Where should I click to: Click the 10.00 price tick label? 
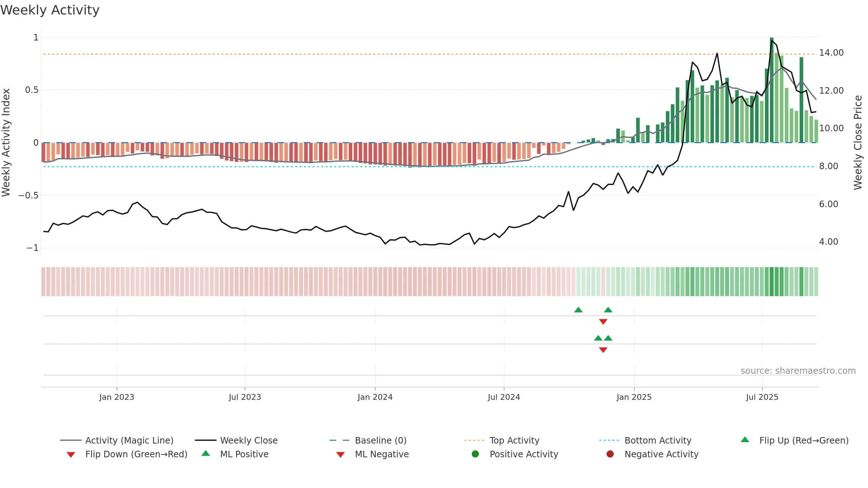click(831, 128)
